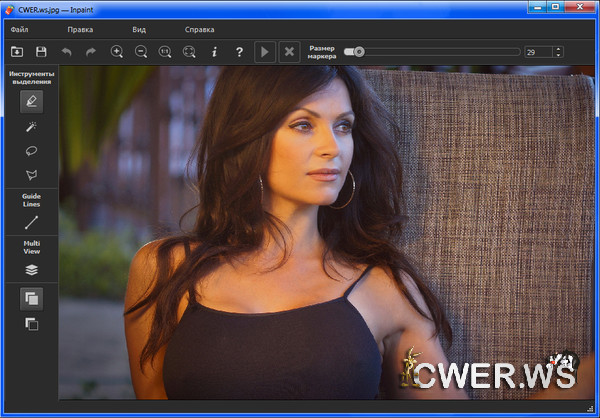This screenshot has height=418, width=600.
Task: Redo the undone action
Action: click(x=91, y=51)
